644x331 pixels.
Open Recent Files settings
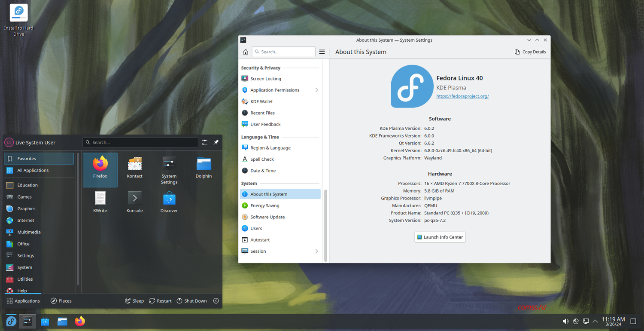(x=280, y=113)
